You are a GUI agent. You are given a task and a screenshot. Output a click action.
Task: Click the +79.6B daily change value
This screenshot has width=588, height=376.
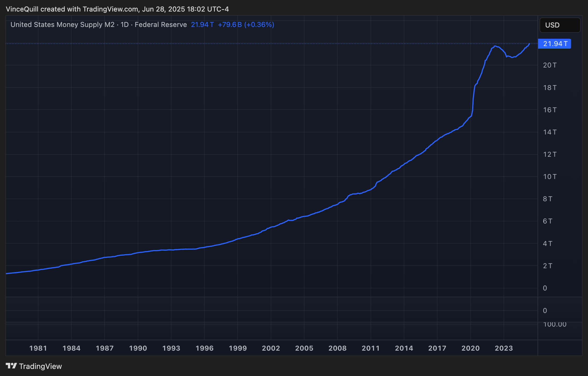(230, 24)
